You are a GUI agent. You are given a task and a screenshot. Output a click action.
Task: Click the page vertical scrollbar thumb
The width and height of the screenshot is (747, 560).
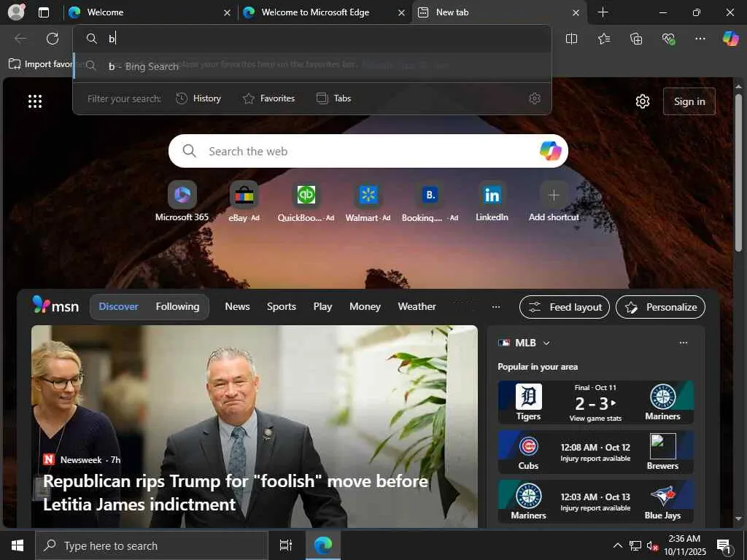tap(738, 173)
